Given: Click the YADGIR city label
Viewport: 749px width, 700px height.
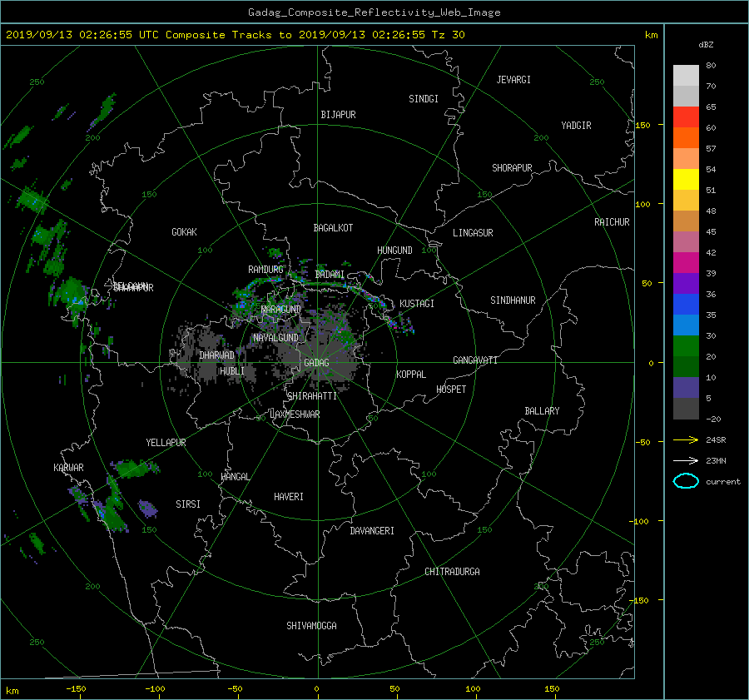Looking at the screenshot, I should coord(576,126).
